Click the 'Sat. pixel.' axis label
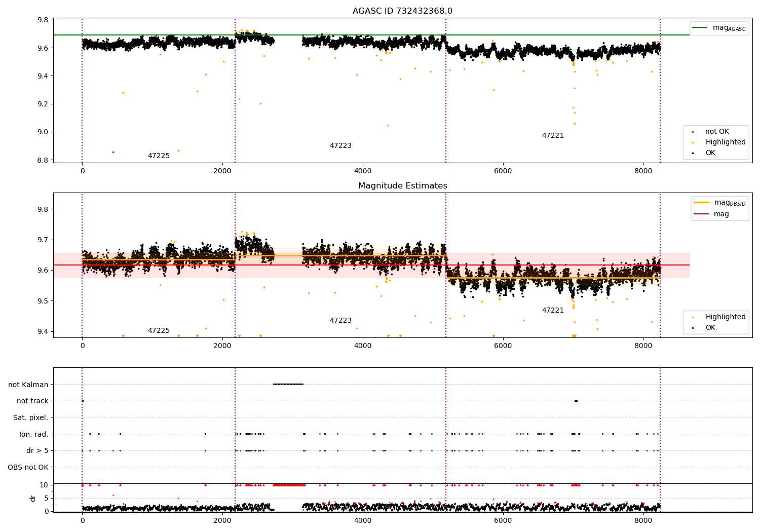The width and height of the screenshot is (760, 532). 30,417
